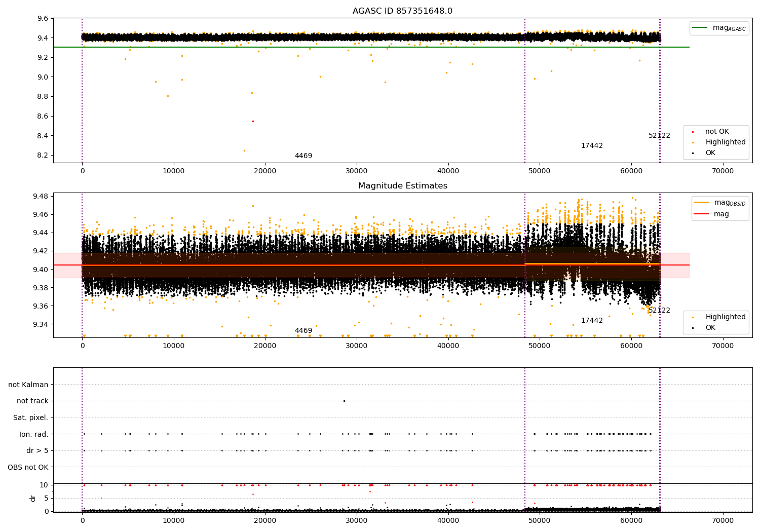Click the black marker on the 'not track' row
Image resolution: width=760 pixels, height=532 pixels.
pos(344,401)
